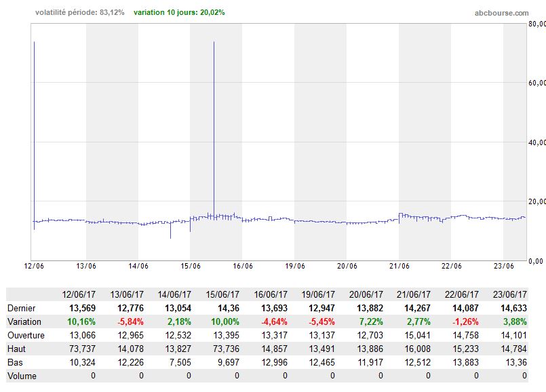
Task: Click the price spike at 12/06 open
Action: (34, 136)
